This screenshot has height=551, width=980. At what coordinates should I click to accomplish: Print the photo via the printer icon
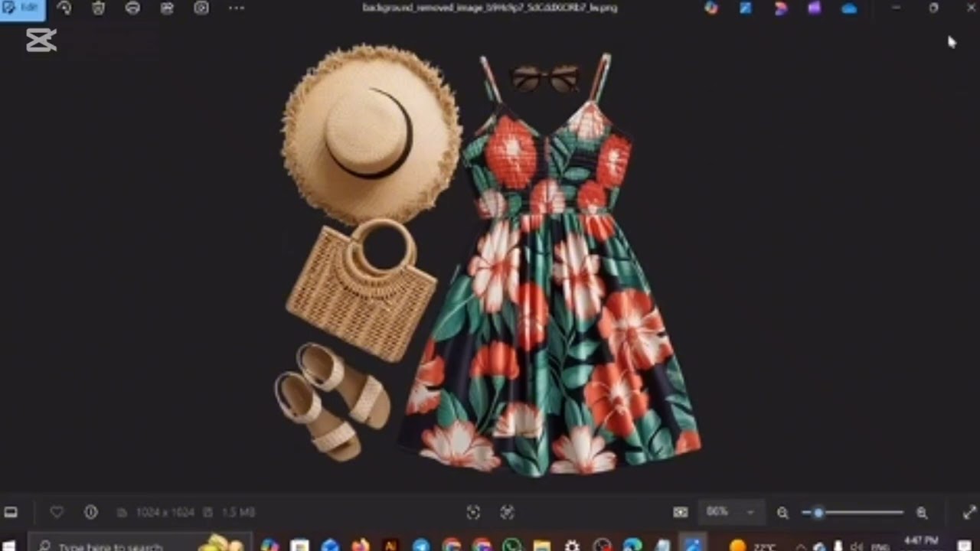pos(132,8)
